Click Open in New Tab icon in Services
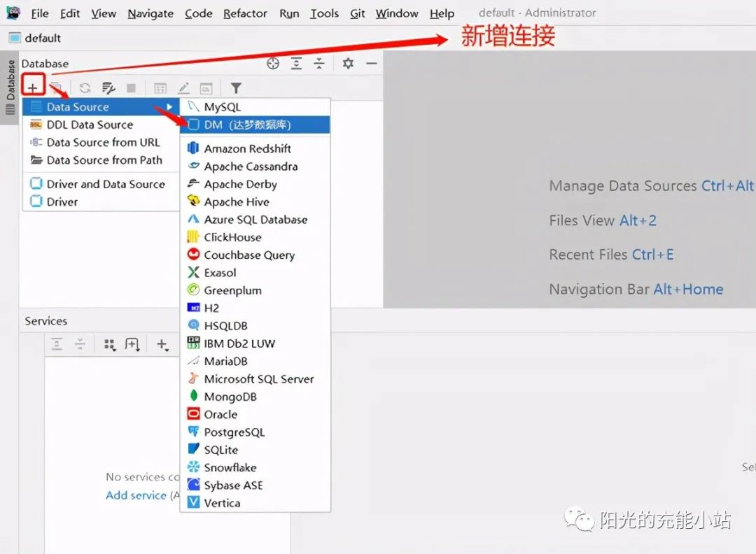Screen dimensions: 756x554 (132, 344)
